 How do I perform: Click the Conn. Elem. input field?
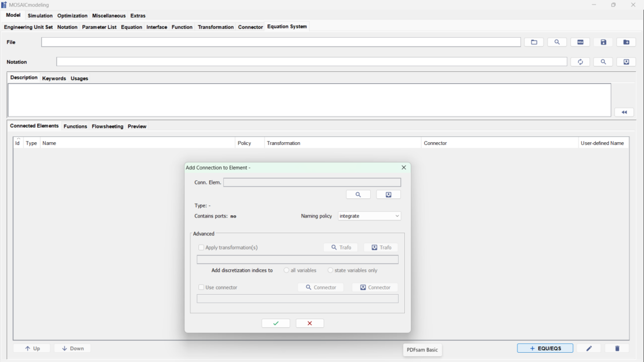tap(312, 182)
